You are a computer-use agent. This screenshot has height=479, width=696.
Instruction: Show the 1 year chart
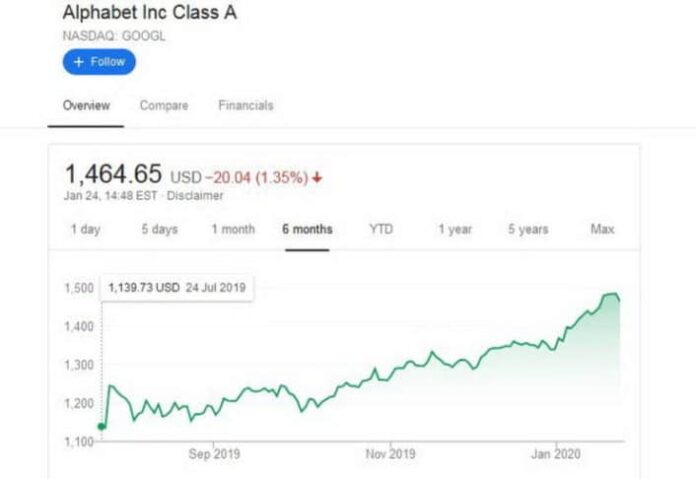455,229
